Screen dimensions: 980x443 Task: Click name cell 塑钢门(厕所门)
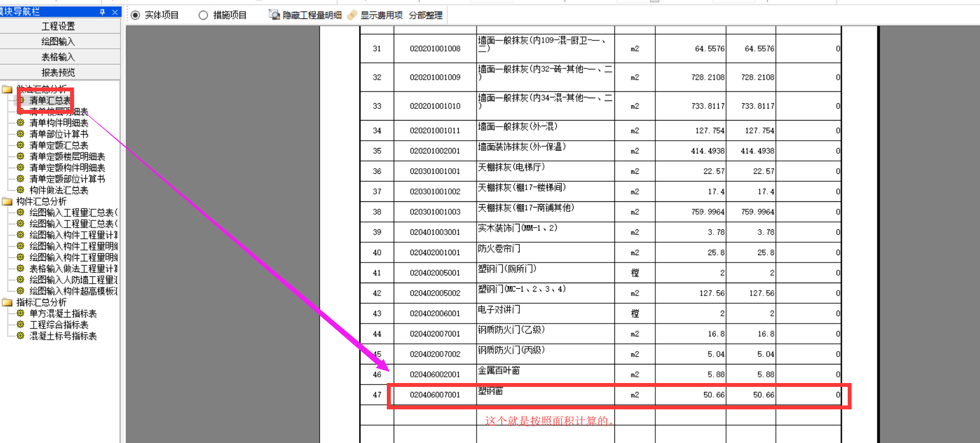click(546, 273)
